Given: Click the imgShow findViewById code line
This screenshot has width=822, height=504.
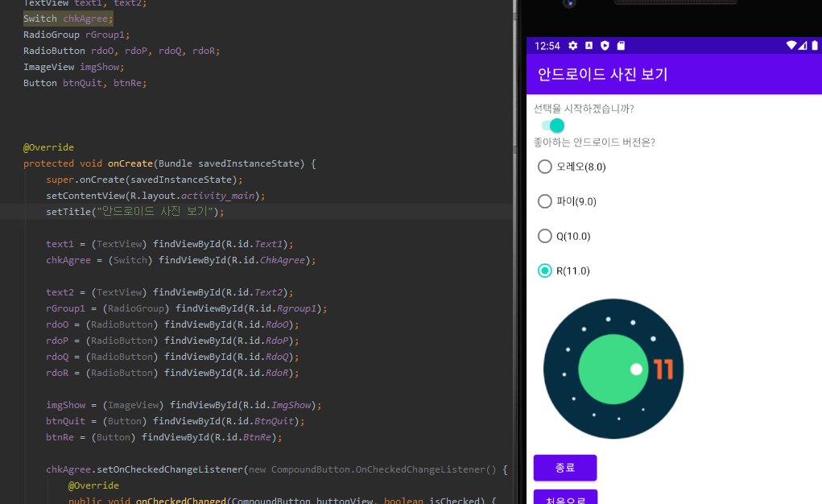Looking at the screenshot, I should (184, 405).
